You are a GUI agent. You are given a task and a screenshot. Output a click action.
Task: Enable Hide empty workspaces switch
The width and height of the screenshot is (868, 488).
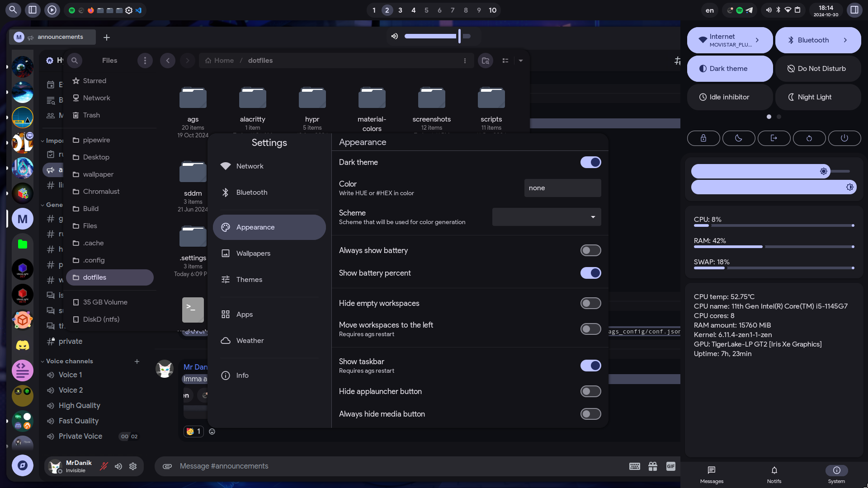tap(590, 303)
